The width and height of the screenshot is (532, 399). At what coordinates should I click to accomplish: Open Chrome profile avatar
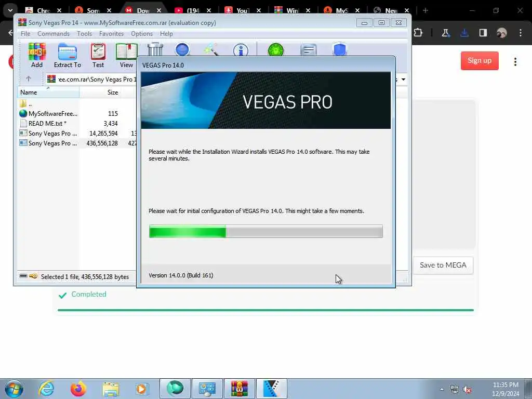pos(501,33)
